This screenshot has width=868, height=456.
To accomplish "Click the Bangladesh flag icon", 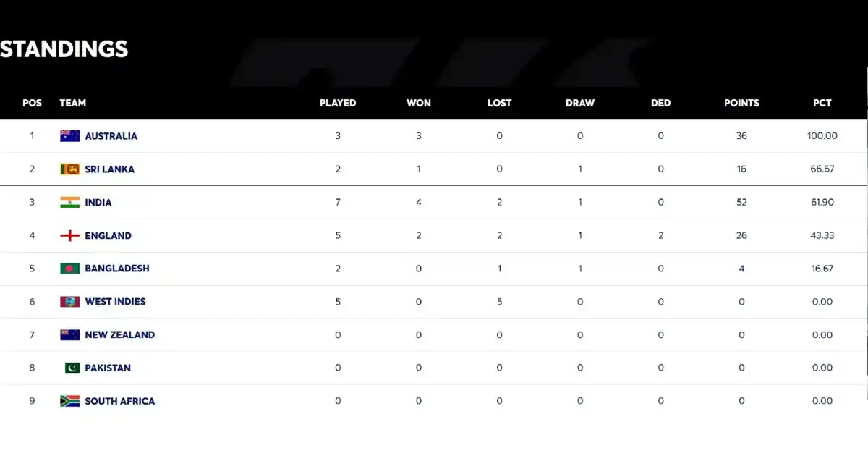I will coord(69,269).
